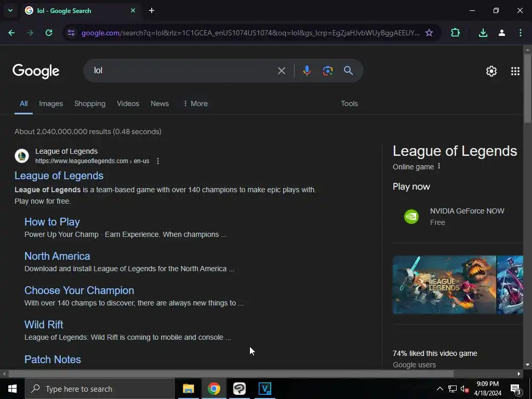Click the Chrome taskbar icon
Viewport: 532px width, 399px height.
214,389
